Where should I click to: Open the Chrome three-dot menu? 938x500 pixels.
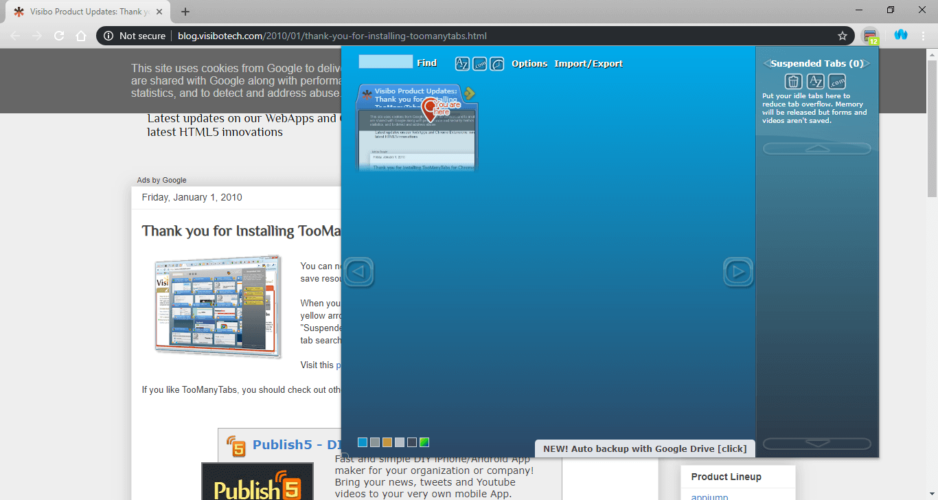pos(924,36)
